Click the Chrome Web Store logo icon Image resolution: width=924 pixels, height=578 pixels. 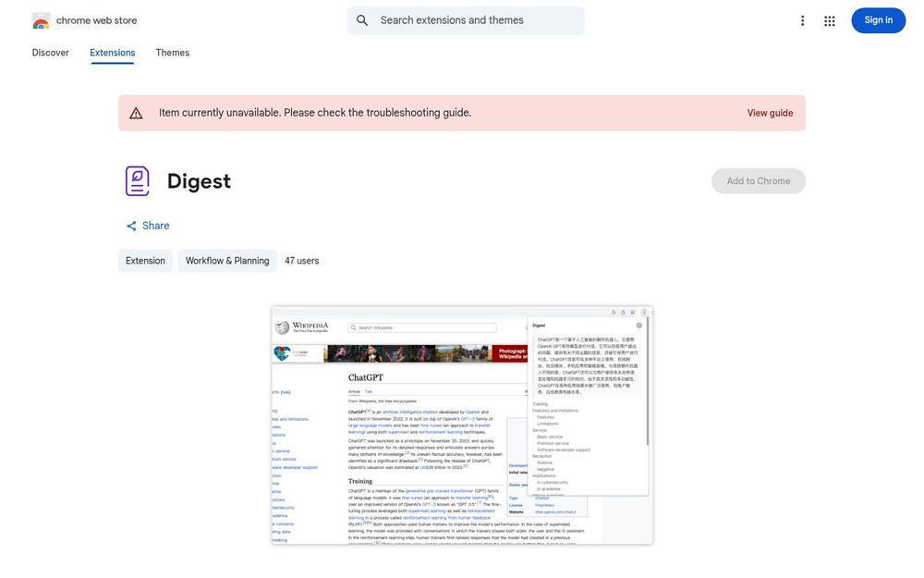click(x=41, y=20)
